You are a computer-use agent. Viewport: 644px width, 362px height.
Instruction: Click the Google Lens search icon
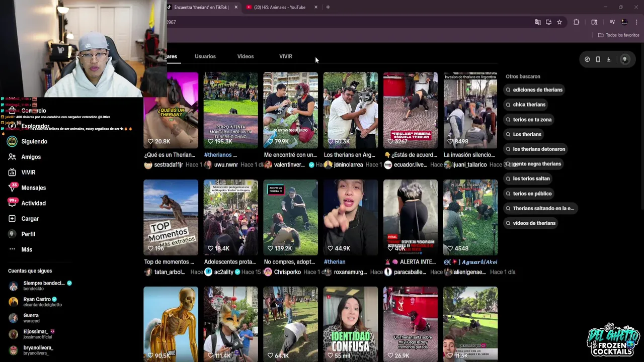coord(594,22)
